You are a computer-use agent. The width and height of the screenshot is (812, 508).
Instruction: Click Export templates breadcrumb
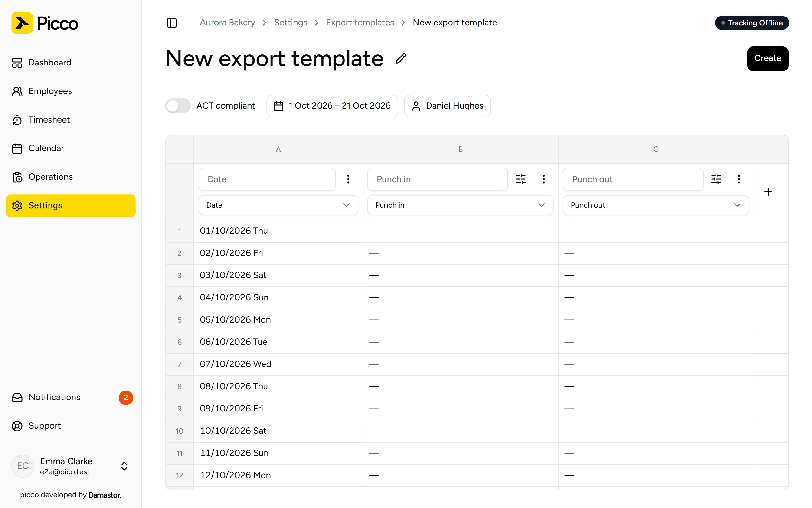tap(360, 23)
